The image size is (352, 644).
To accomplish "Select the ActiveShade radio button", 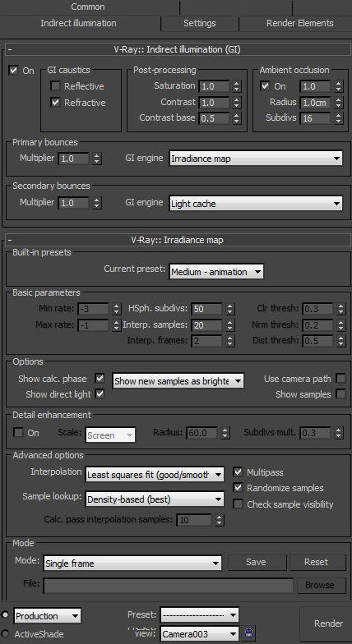I will [x=5, y=632].
